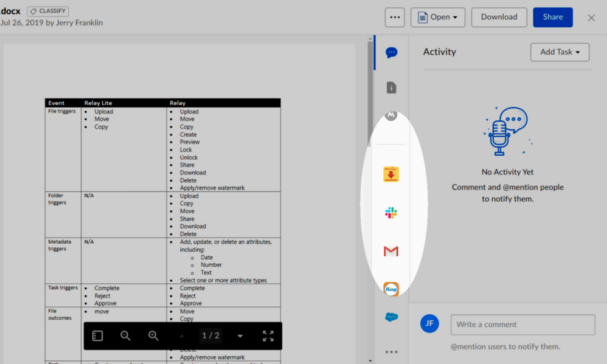Expand the Open dropdown button
Image resolution: width=607 pixels, height=364 pixels.
tap(438, 18)
